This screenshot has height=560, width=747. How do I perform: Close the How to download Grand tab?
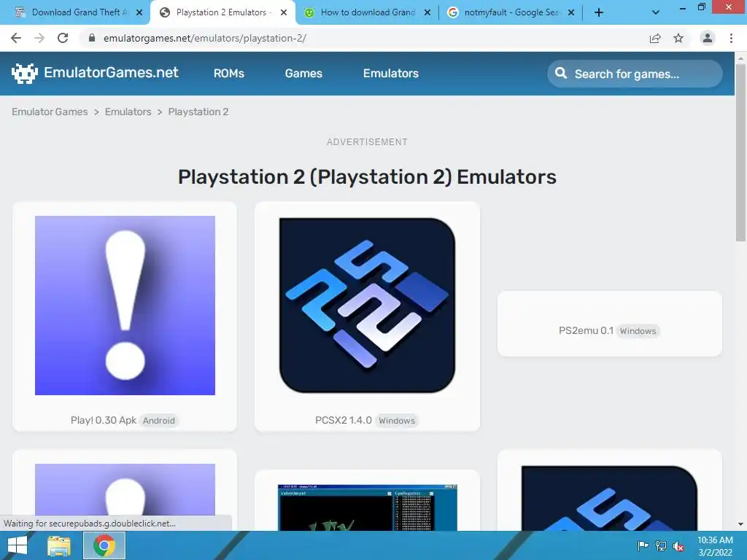pyautogui.click(x=427, y=12)
